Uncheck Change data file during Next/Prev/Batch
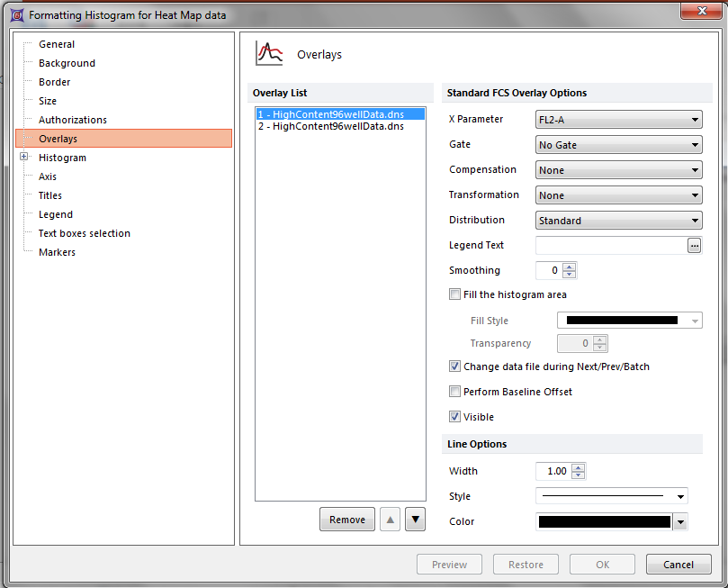 (x=454, y=366)
